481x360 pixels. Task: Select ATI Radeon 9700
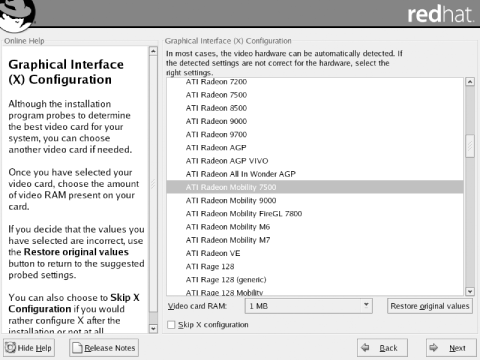point(315,134)
